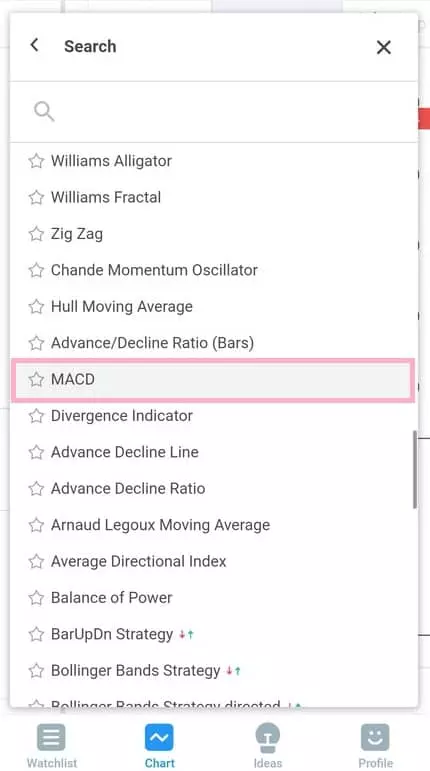Add Chande Momentum Oscillator indicator
Image resolution: width=430 pixels, height=771 pixels.
(x=214, y=270)
